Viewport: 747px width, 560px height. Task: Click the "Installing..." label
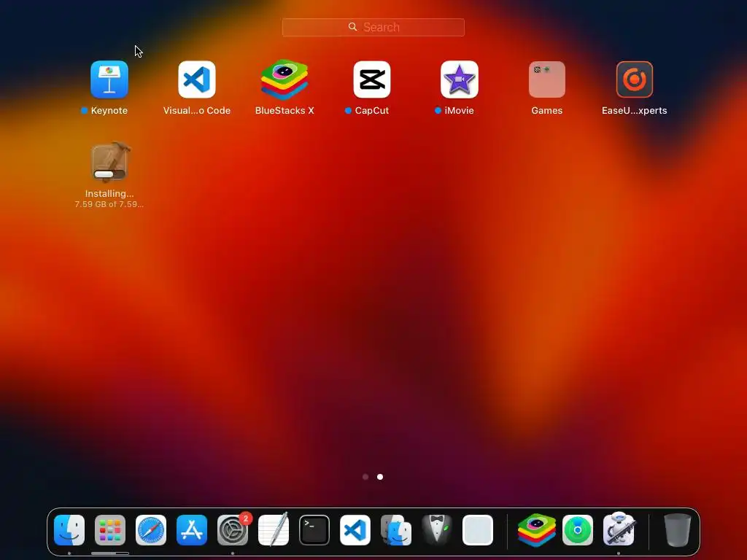point(109,194)
